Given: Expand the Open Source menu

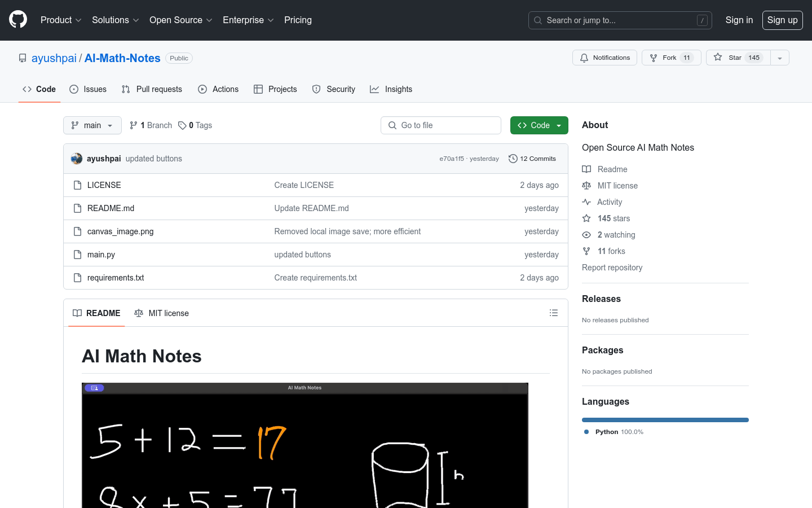Looking at the screenshot, I should (181, 20).
